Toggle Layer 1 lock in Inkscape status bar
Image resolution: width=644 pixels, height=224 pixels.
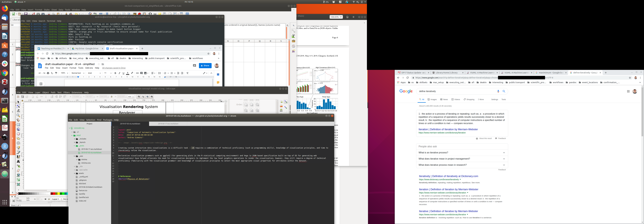(49, 199)
